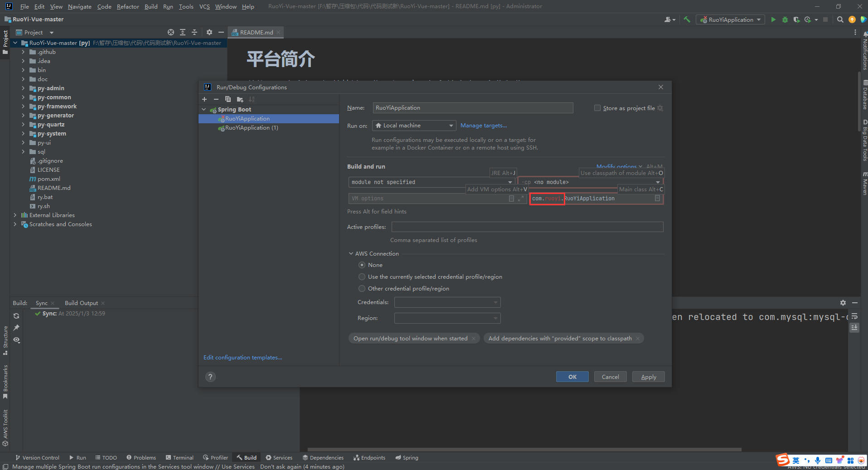Debug RuoYiApplication with bug icon

tap(785, 19)
